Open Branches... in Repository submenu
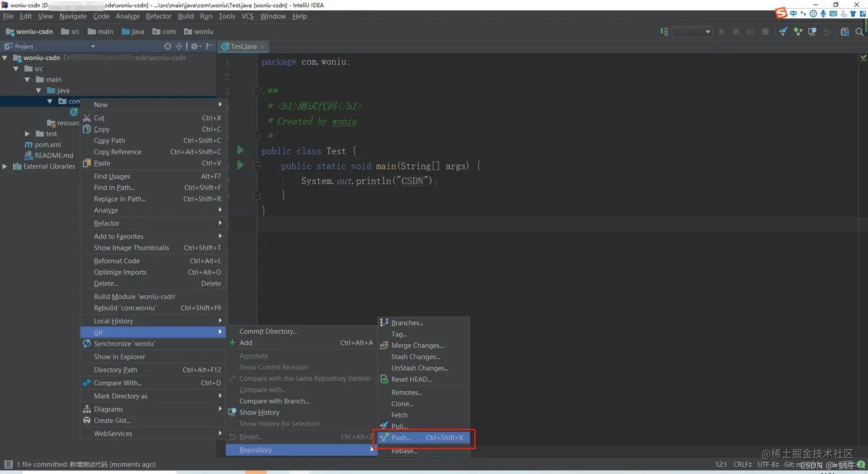Image resolution: width=868 pixels, height=474 pixels. (x=424, y=323)
